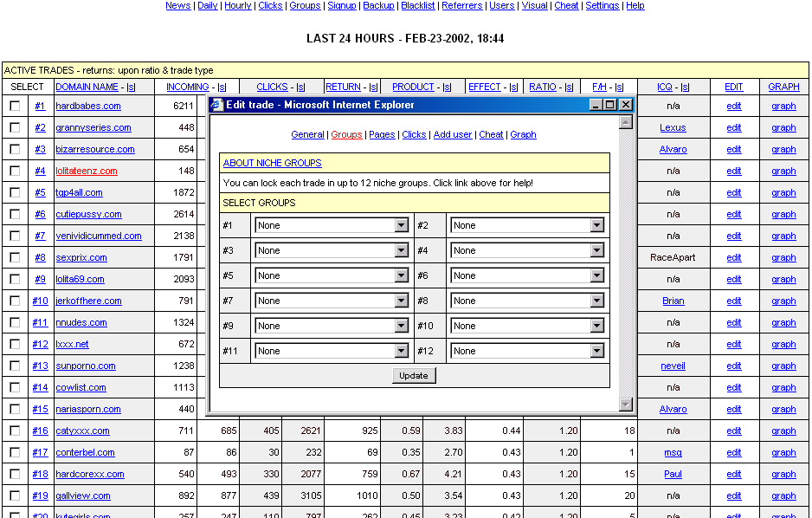Expand the group #3 select list
The height and width of the screenshot is (518, 812).
[332, 250]
